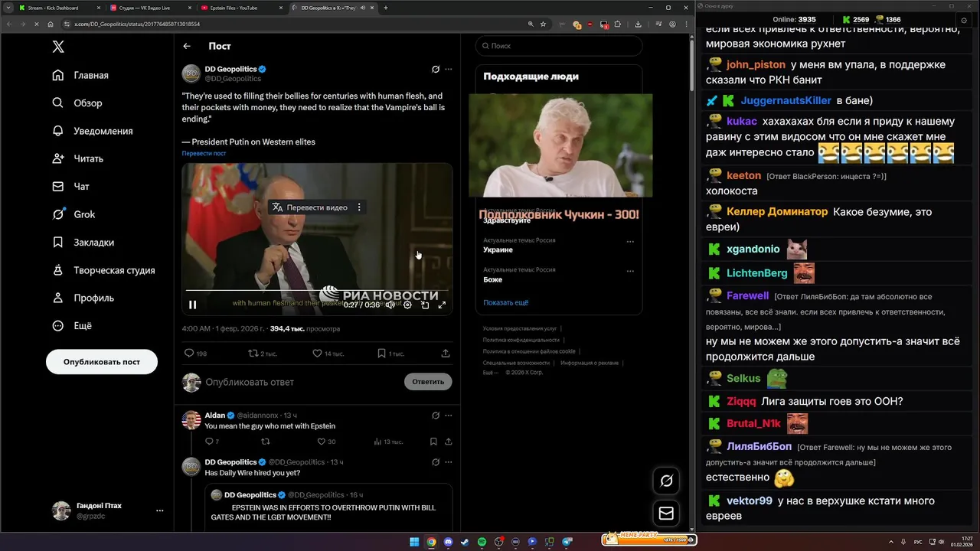980x551 pixels.
Task: Open Spotify from the taskbar
Action: pos(482,542)
